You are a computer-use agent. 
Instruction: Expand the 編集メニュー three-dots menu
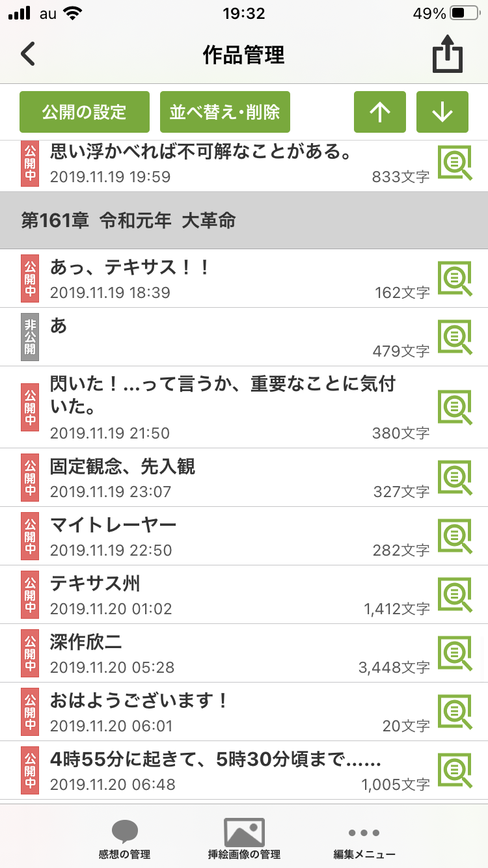[364, 838]
